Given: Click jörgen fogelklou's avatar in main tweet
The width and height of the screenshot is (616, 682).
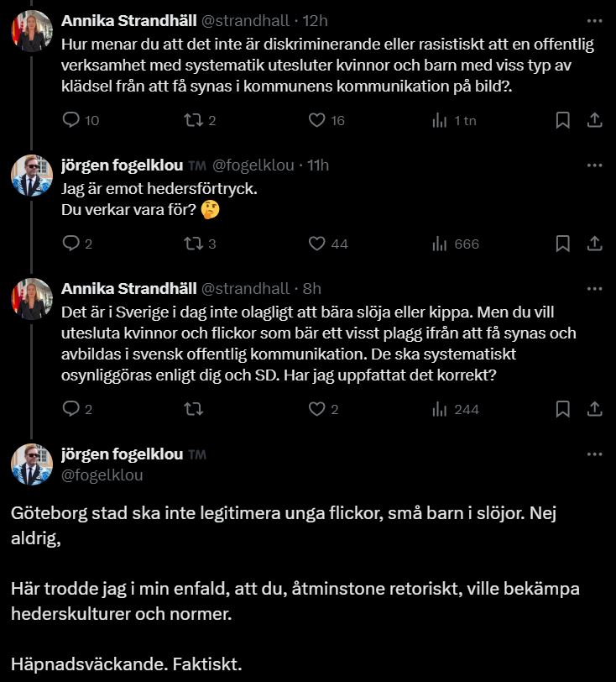Looking at the screenshot, I should coord(32,464).
